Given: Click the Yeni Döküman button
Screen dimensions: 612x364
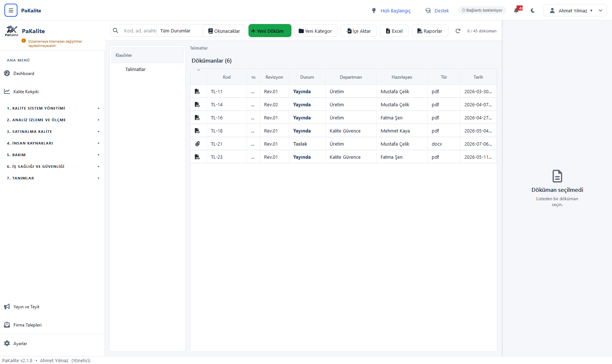Looking at the screenshot, I should (x=270, y=31).
